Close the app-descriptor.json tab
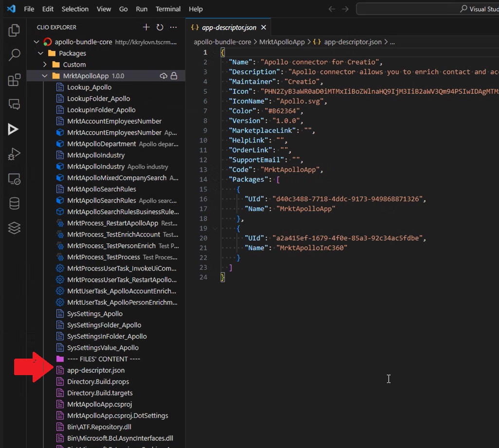This screenshot has height=448, width=499. [263, 27]
